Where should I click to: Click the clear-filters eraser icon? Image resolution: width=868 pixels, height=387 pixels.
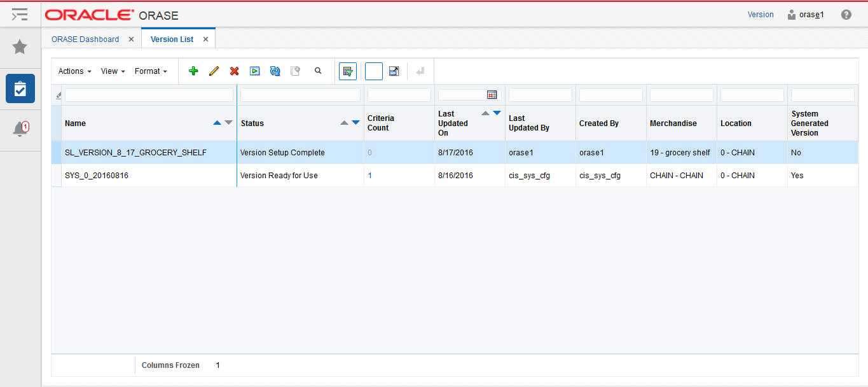pos(59,95)
